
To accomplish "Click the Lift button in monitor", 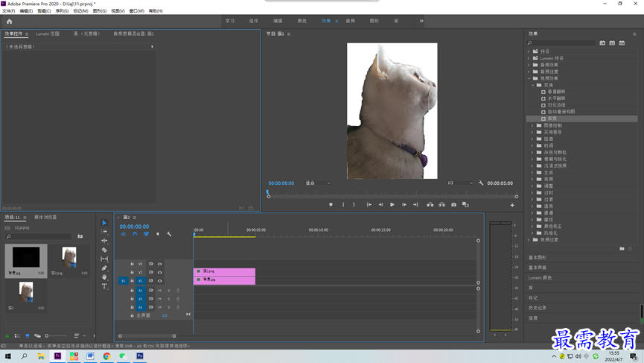I will (430, 205).
